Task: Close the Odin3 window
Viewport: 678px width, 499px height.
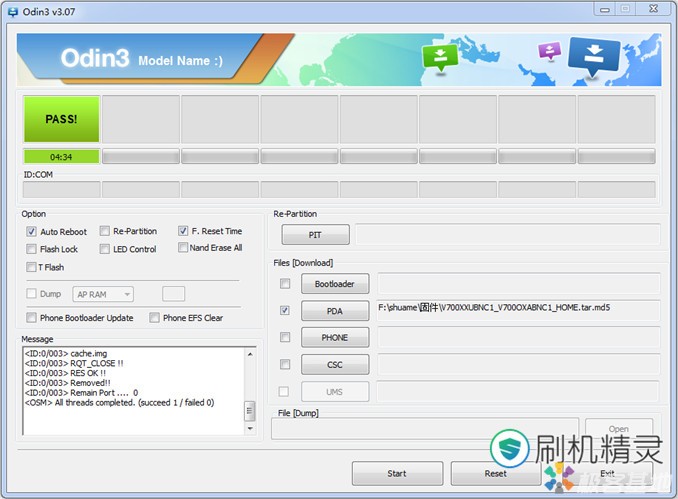Action: coord(654,9)
